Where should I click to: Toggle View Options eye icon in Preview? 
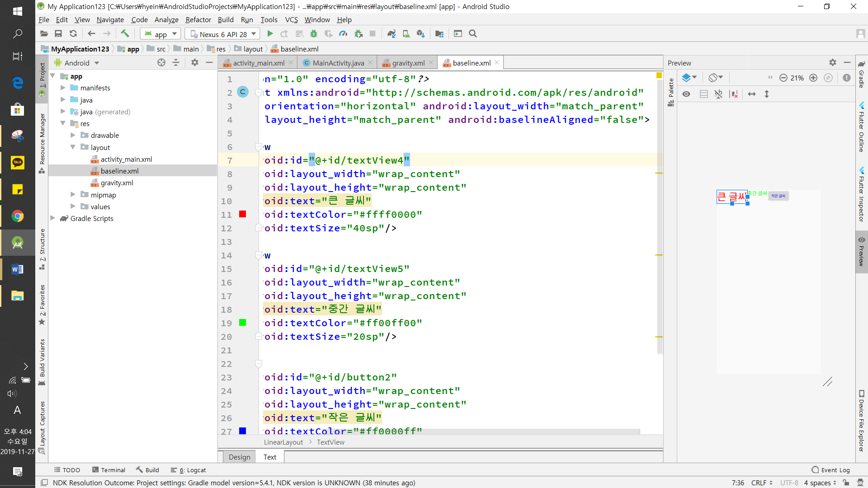click(686, 94)
